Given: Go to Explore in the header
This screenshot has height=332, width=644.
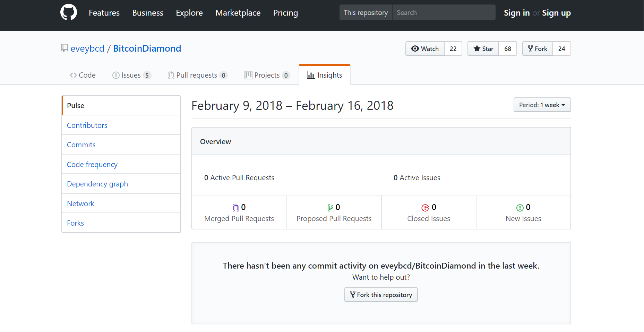Looking at the screenshot, I should tap(189, 13).
